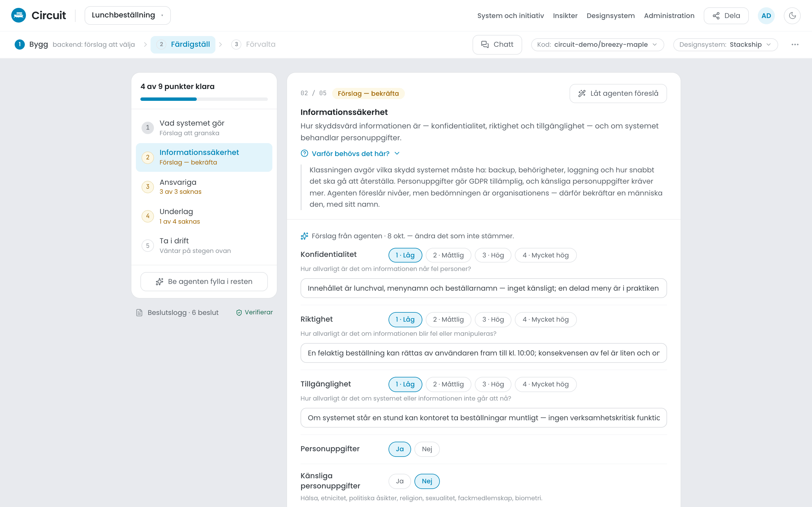Select Konfidentialitet level 2 · Måttlig

448,255
